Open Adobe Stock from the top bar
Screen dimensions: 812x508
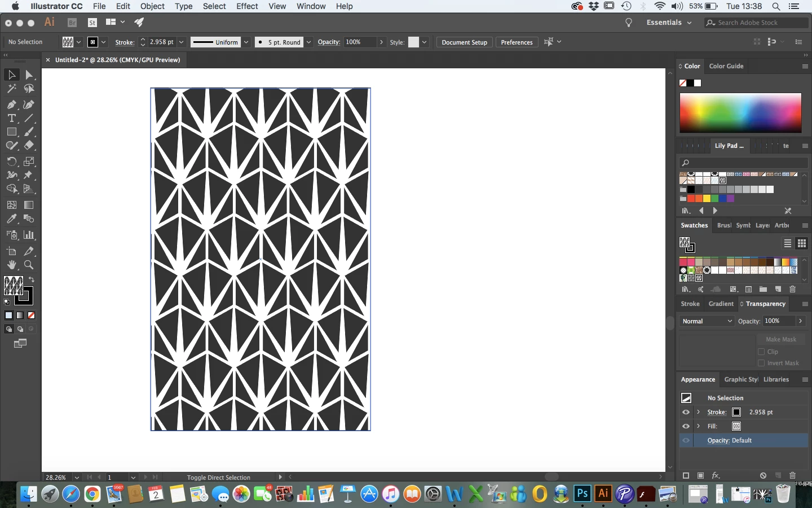click(x=92, y=23)
